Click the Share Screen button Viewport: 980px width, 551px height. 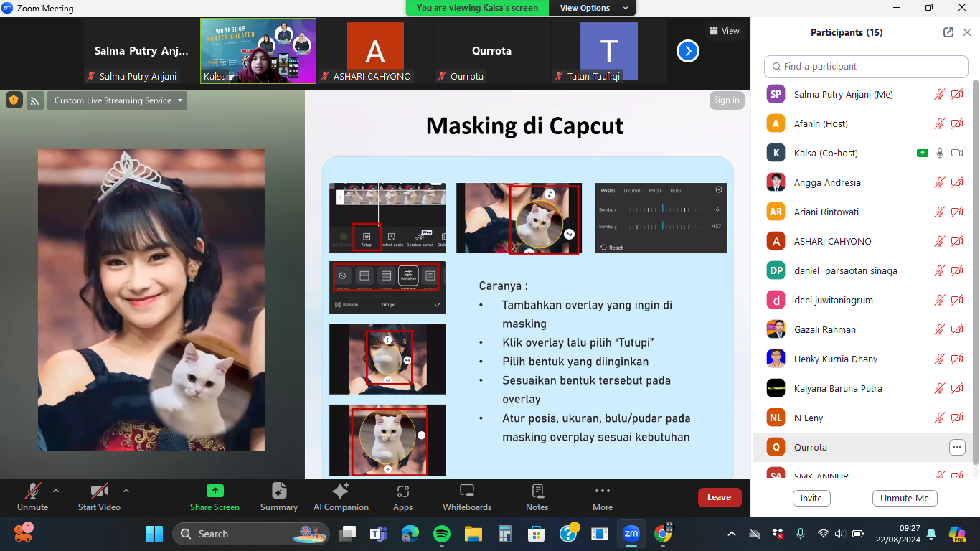coord(215,496)
